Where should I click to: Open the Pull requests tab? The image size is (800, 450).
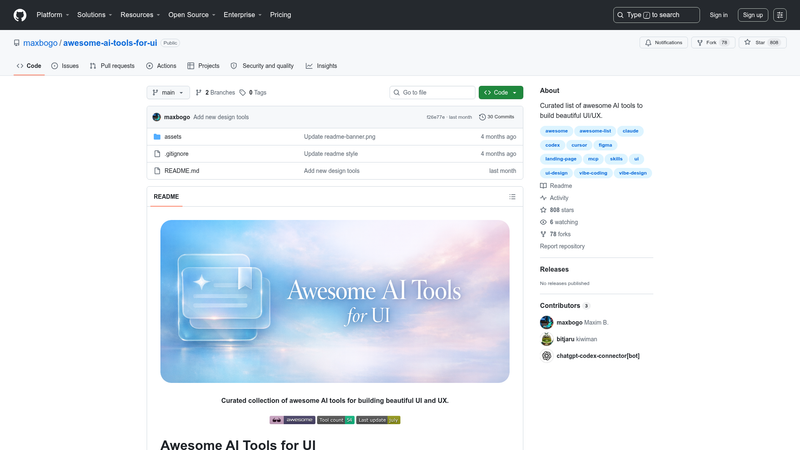pyautogui.click(x=112, y=66)
